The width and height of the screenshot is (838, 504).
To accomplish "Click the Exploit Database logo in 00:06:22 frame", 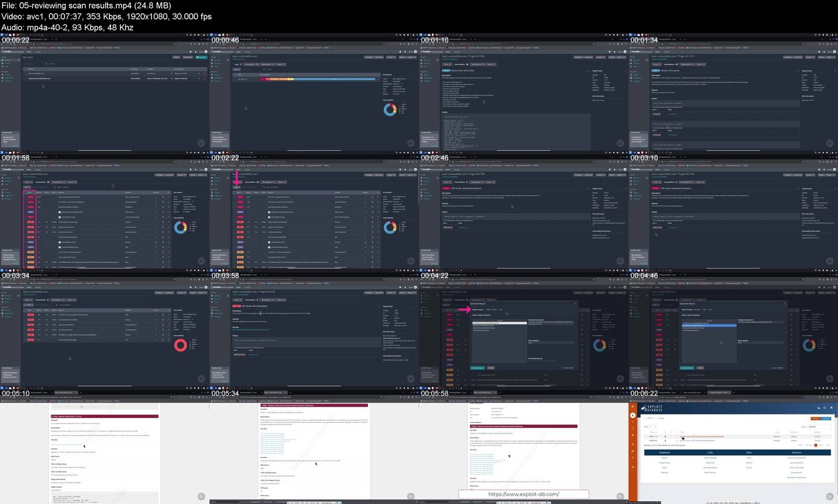I will (x=652, y=408).
